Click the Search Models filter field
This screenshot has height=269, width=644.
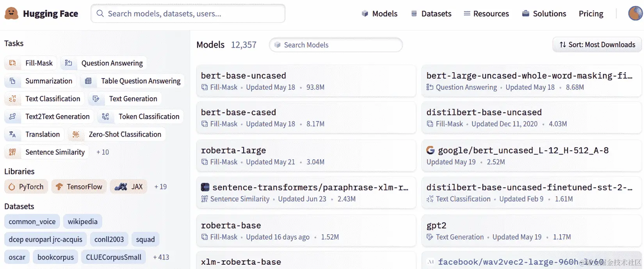(x=336, y=45)
